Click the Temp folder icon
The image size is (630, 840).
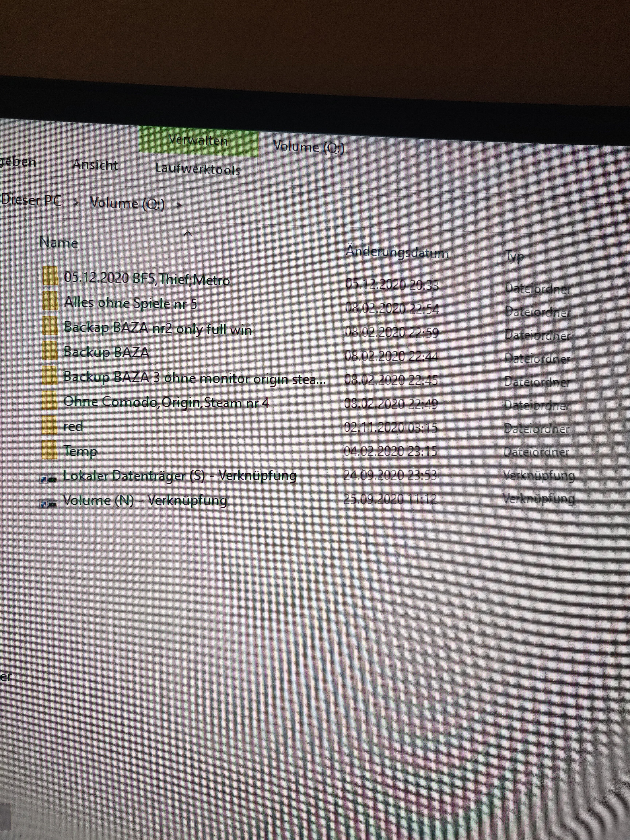[x=49, y=450]
